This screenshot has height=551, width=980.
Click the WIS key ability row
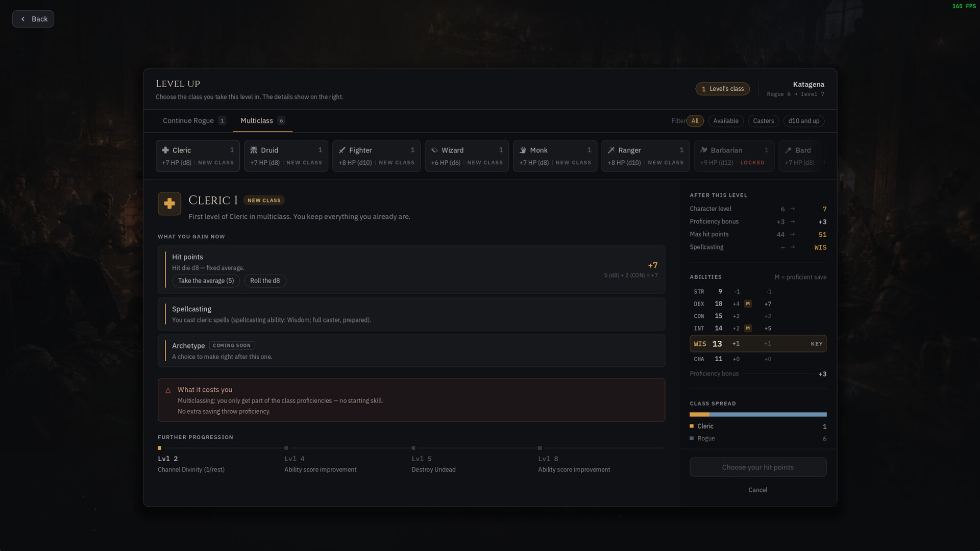758,344
